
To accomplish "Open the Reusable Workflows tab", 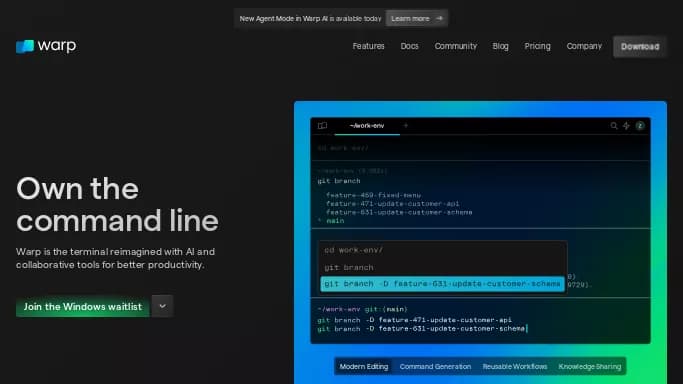I will 515,367.
